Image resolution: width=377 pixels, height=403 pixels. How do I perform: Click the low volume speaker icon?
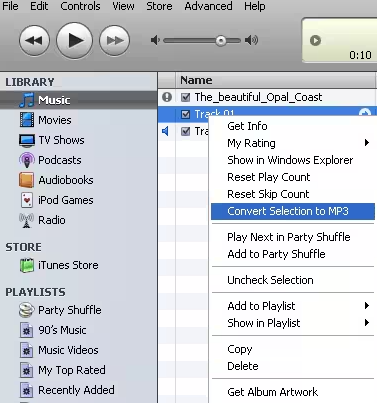click(155, 41)
